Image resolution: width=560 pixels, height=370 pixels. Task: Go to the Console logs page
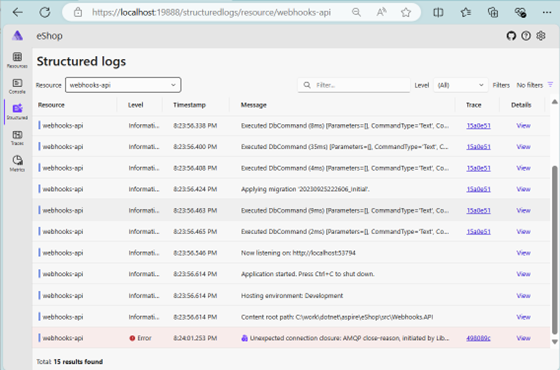(17, 86)
